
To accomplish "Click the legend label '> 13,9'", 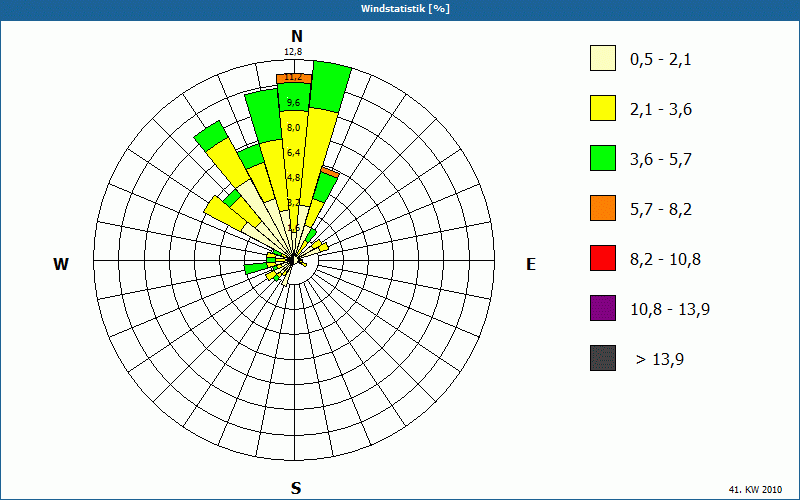I will 660,360.
